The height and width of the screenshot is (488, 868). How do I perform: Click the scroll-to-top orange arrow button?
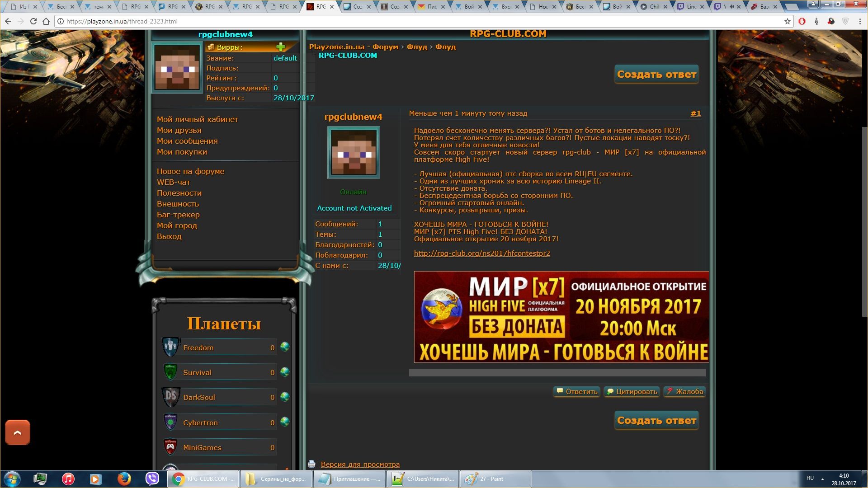(18, 432)
